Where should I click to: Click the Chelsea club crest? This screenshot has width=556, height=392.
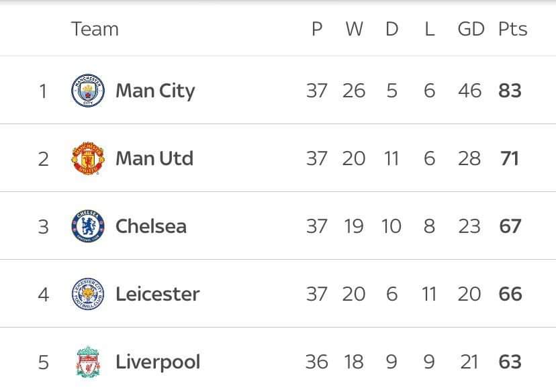tap(88, 226)
